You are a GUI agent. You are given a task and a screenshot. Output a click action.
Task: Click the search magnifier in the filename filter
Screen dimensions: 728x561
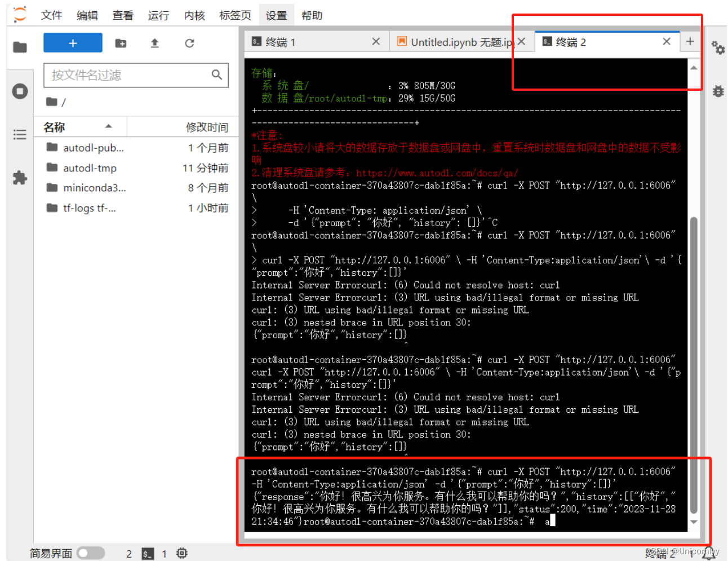[x=217, y=74]
